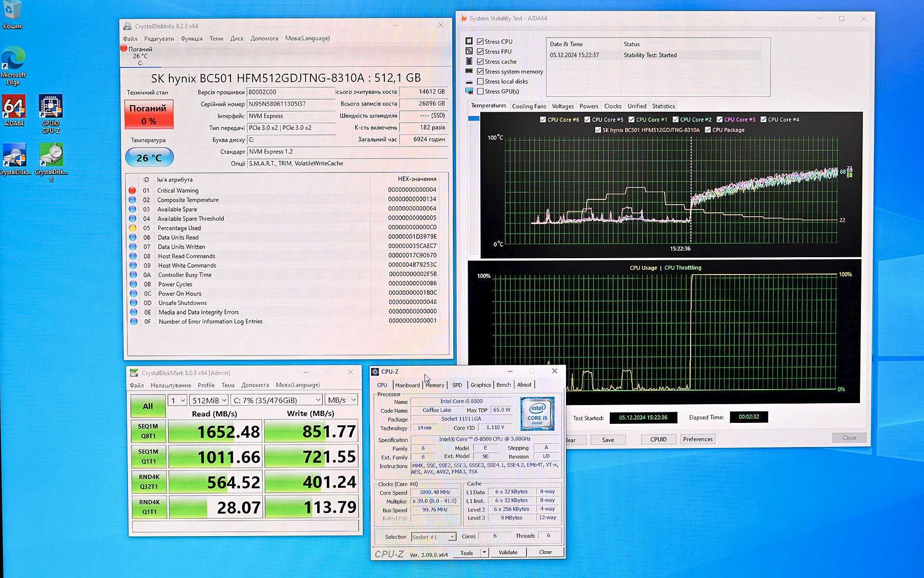The width and height of the screenshot is (924, 578).
Task: Switch to the Memory tab in CPU-Z
Action: pos(435,385)
